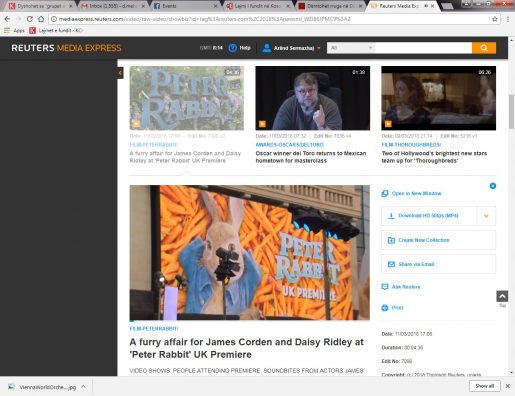Expand the download format options arrow

[486, 216]
